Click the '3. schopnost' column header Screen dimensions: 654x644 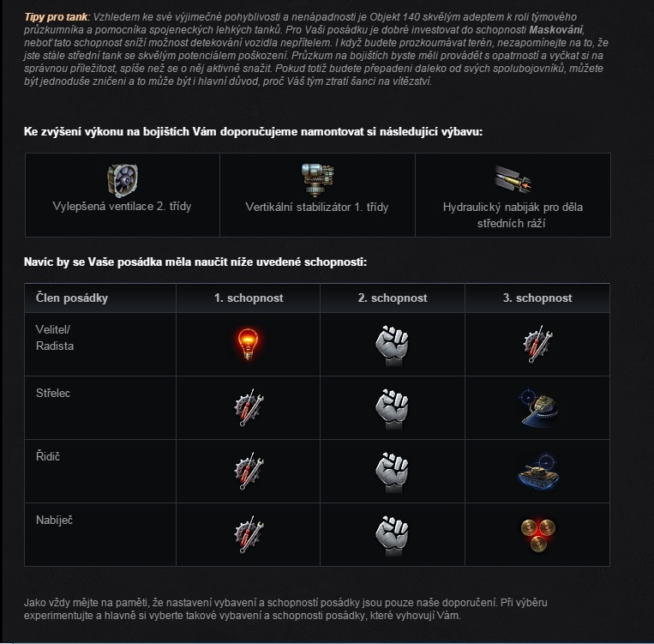point(537,298)
